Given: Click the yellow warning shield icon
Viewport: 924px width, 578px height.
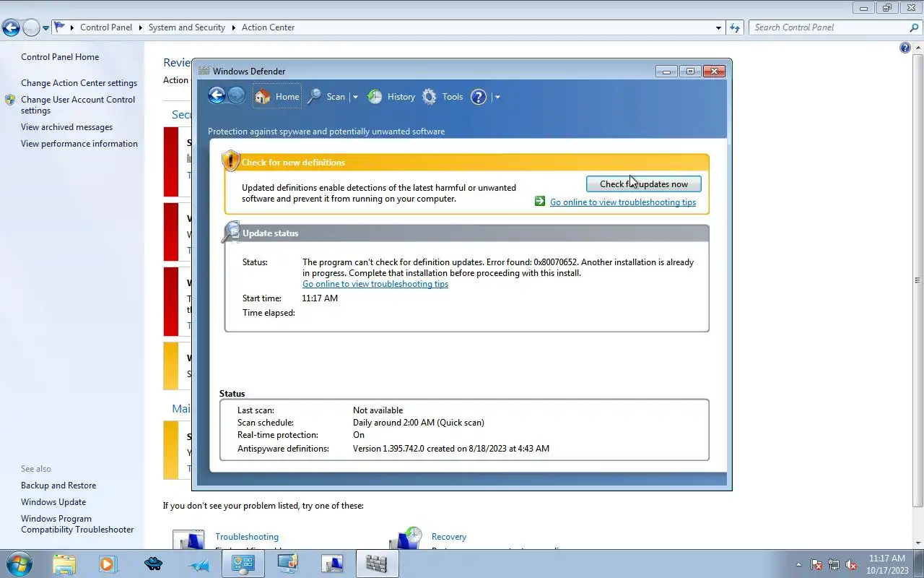Looking at the screenshot, I should click(x=230, y=160).
